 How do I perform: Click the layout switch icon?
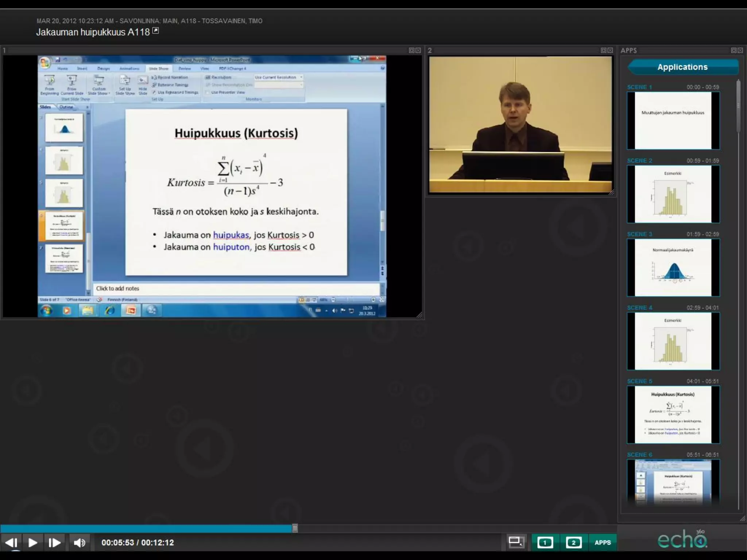(516, 542)
